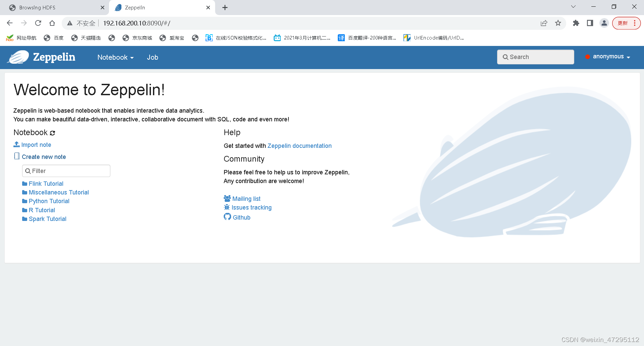Click the Spark Tutorial folder icon
Viewport: 644px width, 346px height.
(x=24, y=219)
